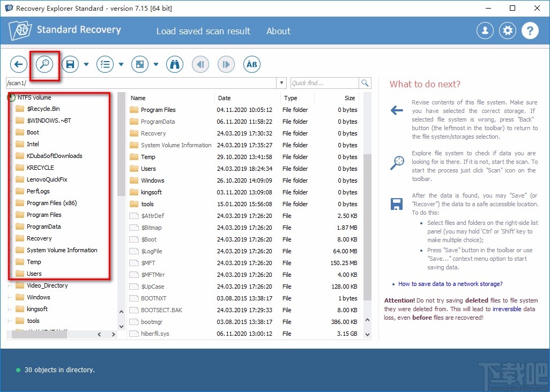Click the Back arrow icon in help panel
550x392 pixels.
397,110
